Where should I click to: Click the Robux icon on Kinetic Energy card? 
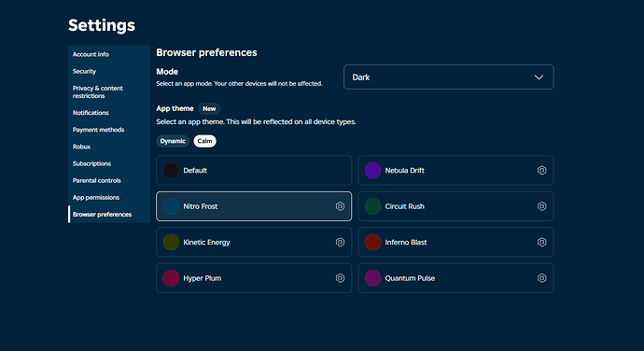tap(340, 242)
